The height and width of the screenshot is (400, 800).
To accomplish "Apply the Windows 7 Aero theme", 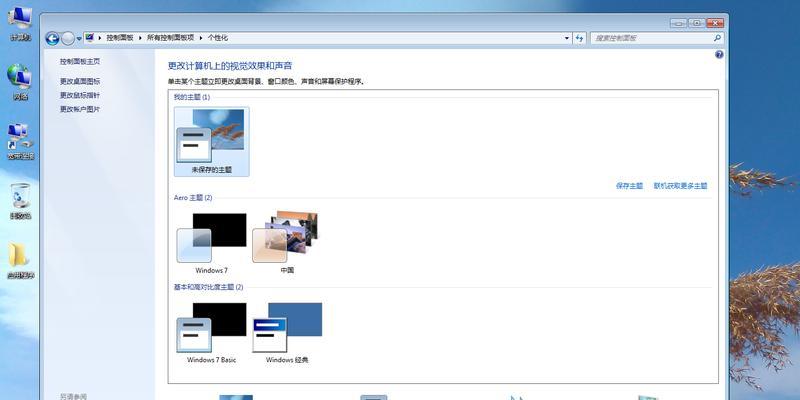I will pyautogui.click(x=212, y=243).
